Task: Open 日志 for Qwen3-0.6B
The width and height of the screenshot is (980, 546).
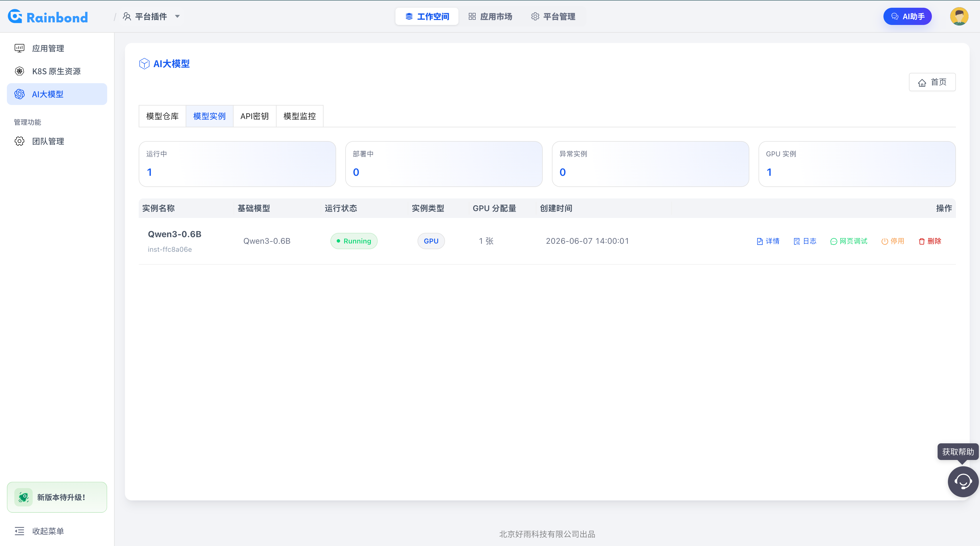Action: [x=805, y=241]
